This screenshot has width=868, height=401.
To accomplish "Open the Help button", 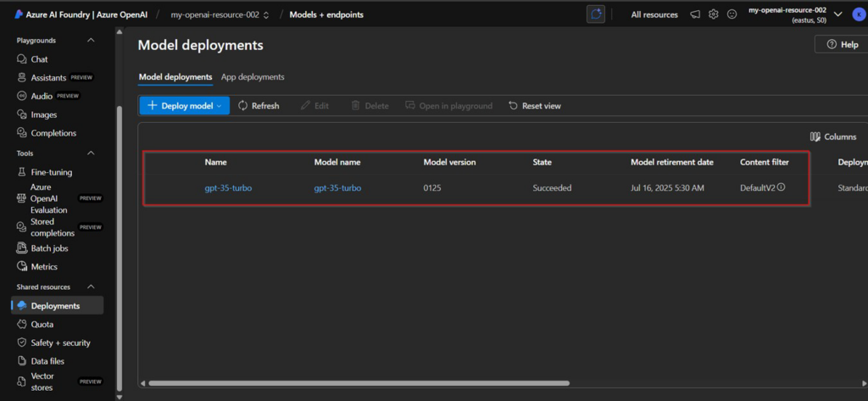I will [x=842, y=44].
